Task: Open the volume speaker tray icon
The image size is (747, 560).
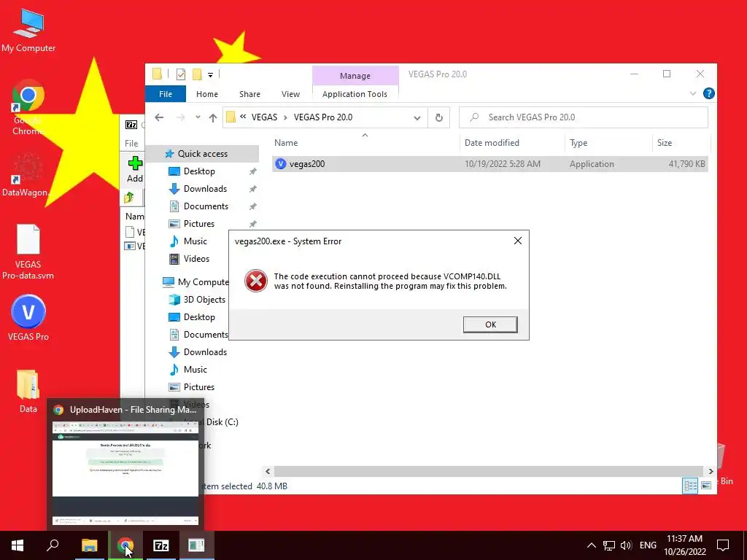Action: [x=626, y=545]
